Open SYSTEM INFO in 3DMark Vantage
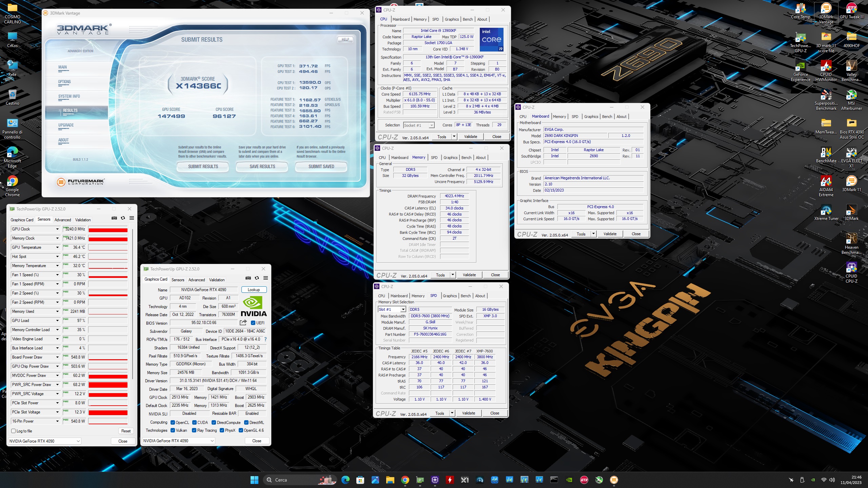This screenshot has width=868, height=488. point(69,96)
